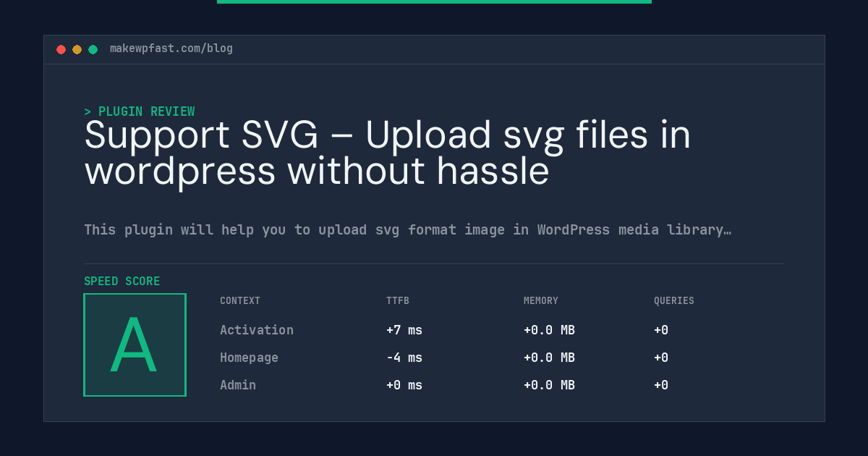The width and height of the screenshot is (868, 456).
Task: Click the 'SPEED SCORE' label
Action: click(x=122, y=282)
